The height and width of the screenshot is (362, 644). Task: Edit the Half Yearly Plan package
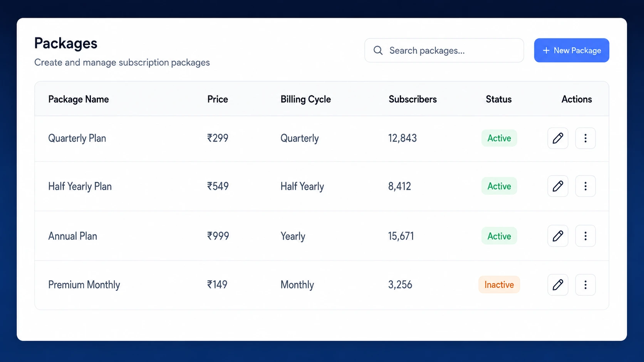558,186
